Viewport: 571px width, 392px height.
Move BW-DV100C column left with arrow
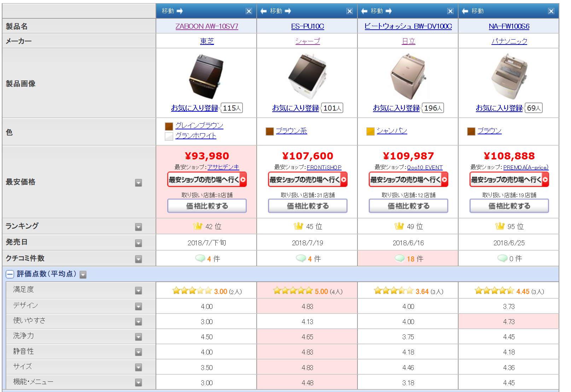[364, 11]
